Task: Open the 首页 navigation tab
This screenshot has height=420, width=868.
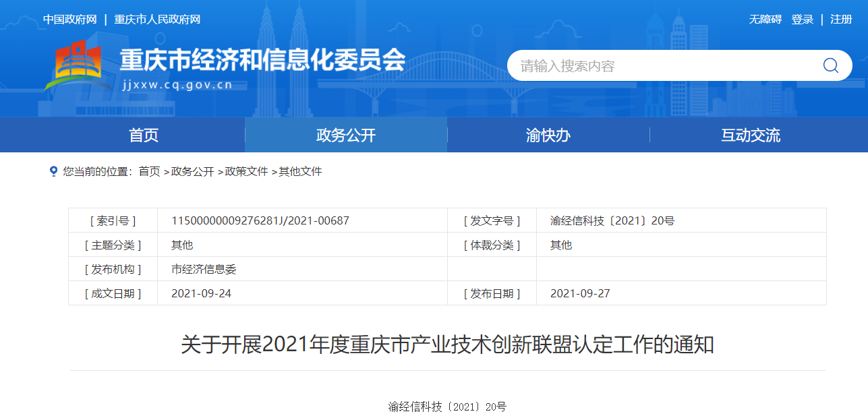Action: pos(144,135)
